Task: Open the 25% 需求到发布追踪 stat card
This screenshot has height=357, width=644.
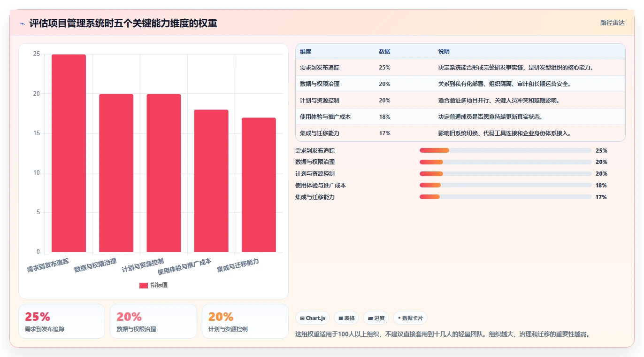Action: (x=61, y=321)
